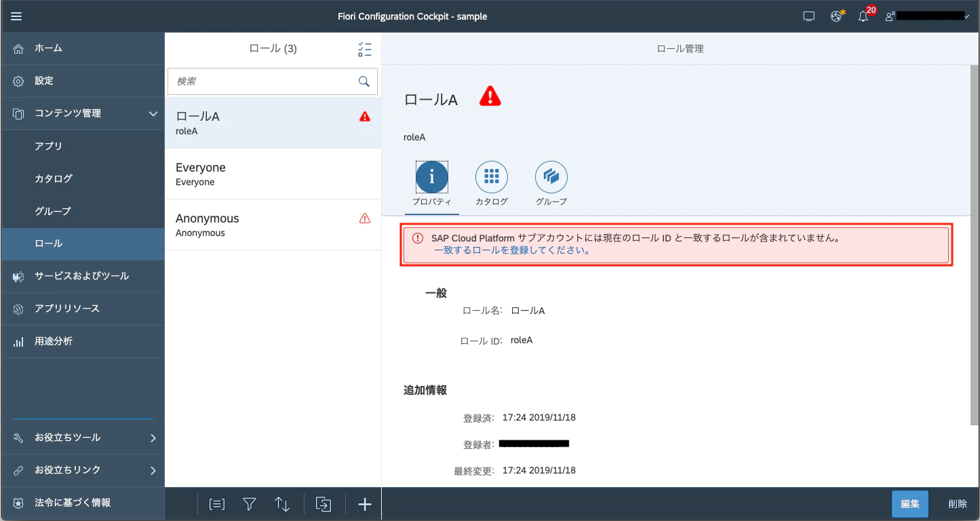
Task: Click the search magnifier icon
Action: [364, 81]
